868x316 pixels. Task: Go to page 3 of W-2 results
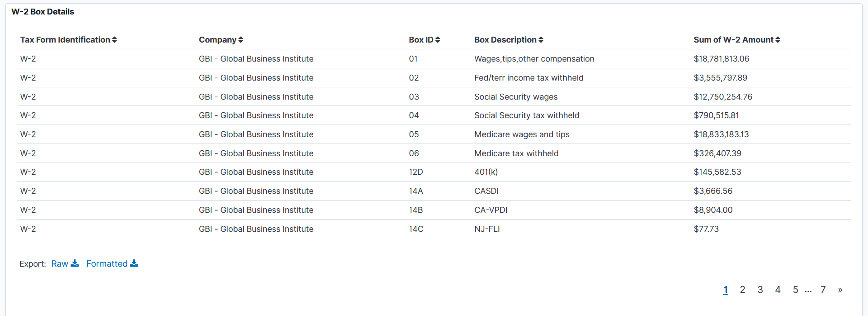pos(760,289)
